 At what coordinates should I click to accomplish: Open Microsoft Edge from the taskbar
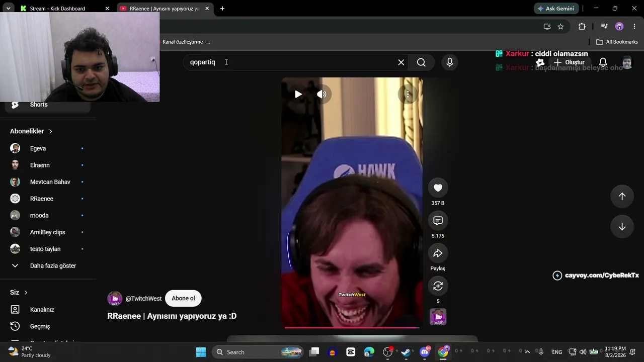(369, 352)
